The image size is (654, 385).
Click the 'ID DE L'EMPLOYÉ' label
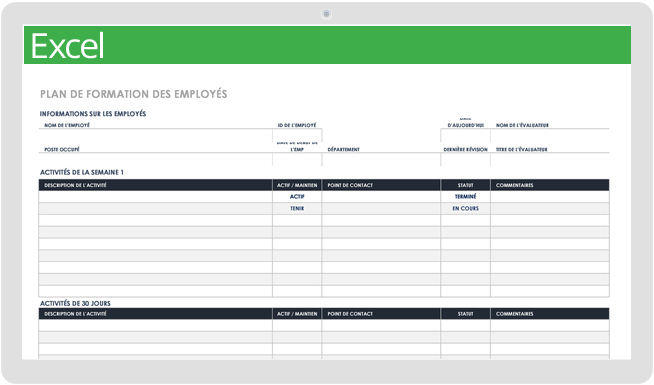click(x=297, y=125)
